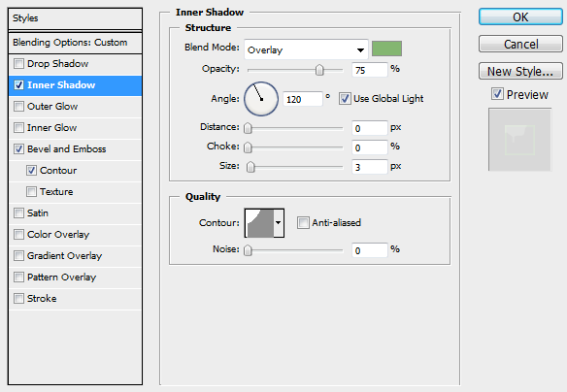Click the Choke value field
Screen dimensions: 567x392
[x=369, y=147]
